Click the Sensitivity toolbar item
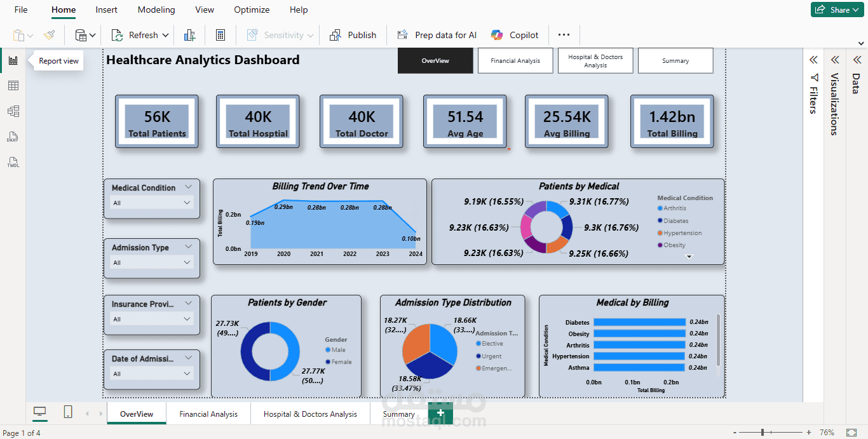The height and width of the screenshot is (439, 868). tap(280, 35)
